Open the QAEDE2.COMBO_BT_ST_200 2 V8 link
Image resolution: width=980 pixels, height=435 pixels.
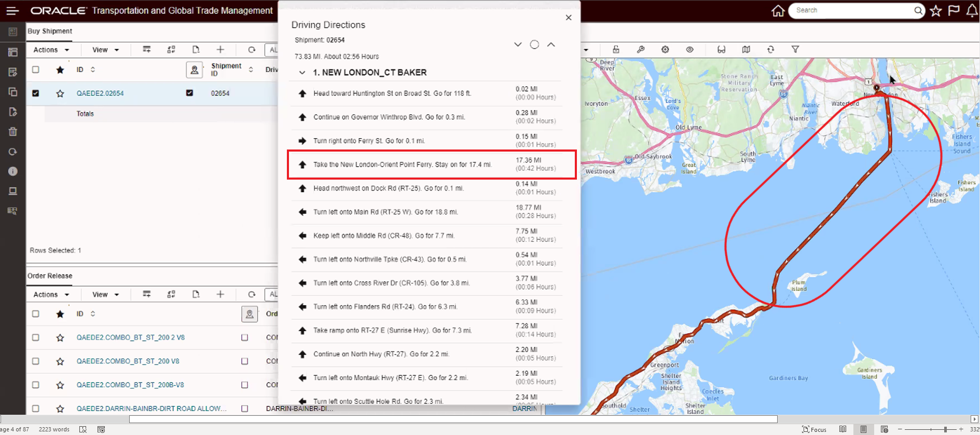point(131,337)
